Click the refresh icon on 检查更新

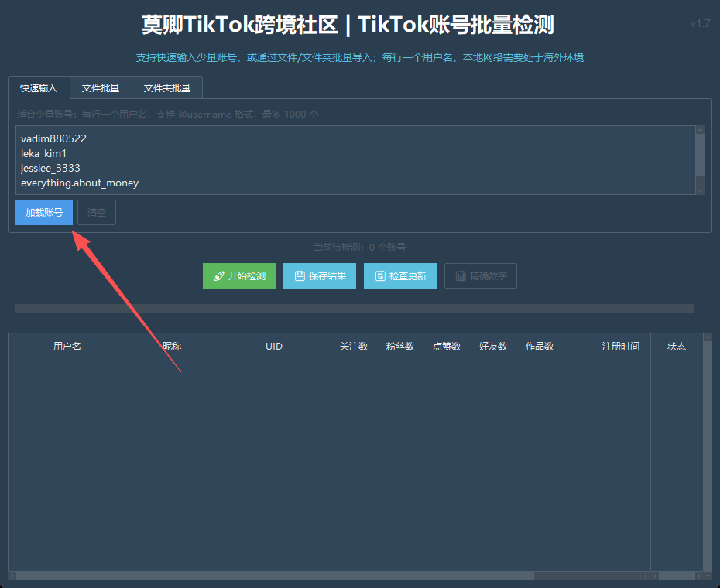click(x=380, y=276)
